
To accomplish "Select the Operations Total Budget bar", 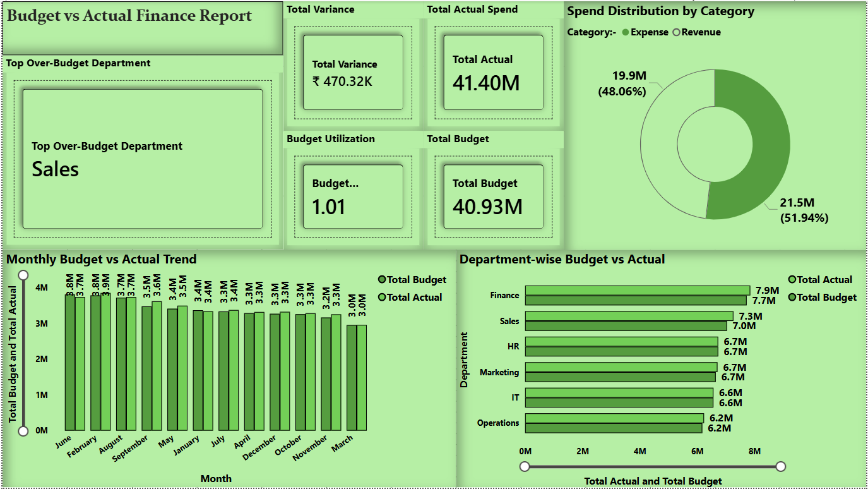I will coord(613,428).
